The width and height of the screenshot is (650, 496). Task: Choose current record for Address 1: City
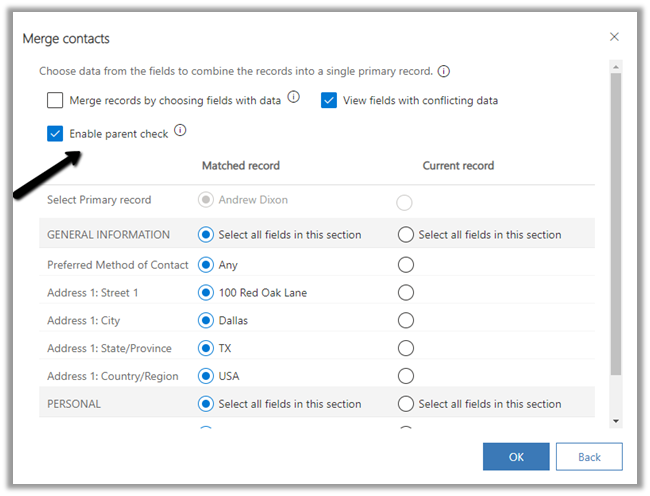tap(406, 321)
